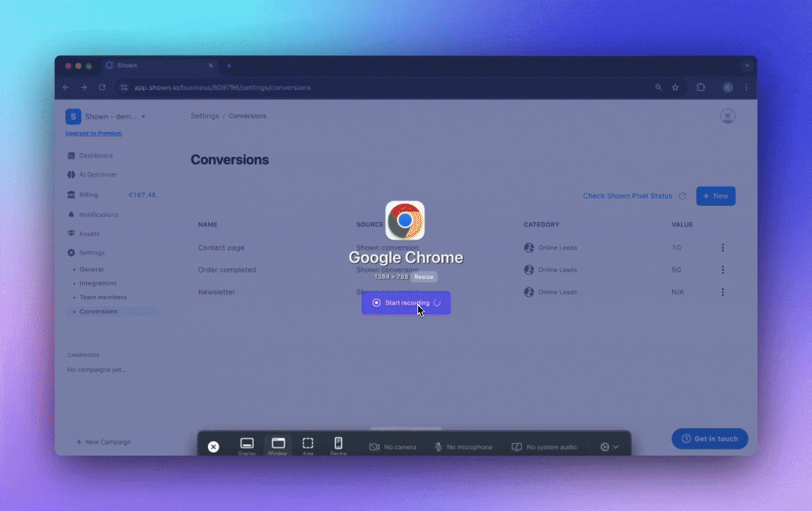This screenshot has height=511, width=812.
Task: Select Area capture mode icon
Action: point(308,446)
